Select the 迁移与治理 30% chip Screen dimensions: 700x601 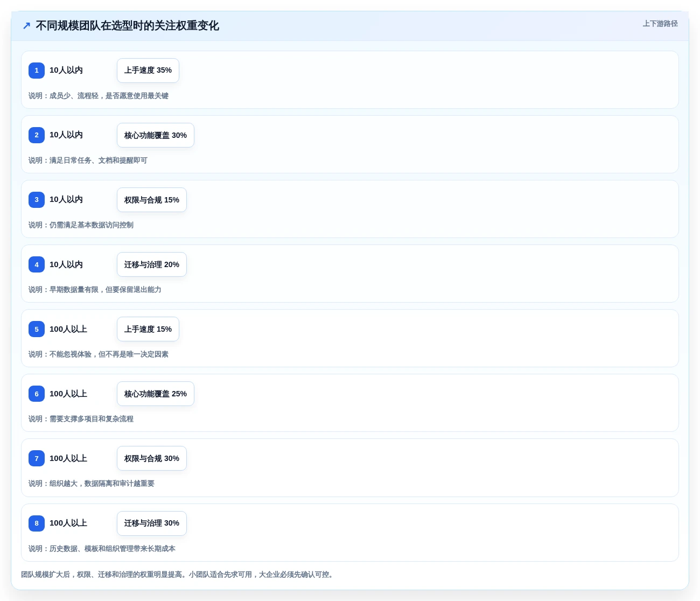152,523
